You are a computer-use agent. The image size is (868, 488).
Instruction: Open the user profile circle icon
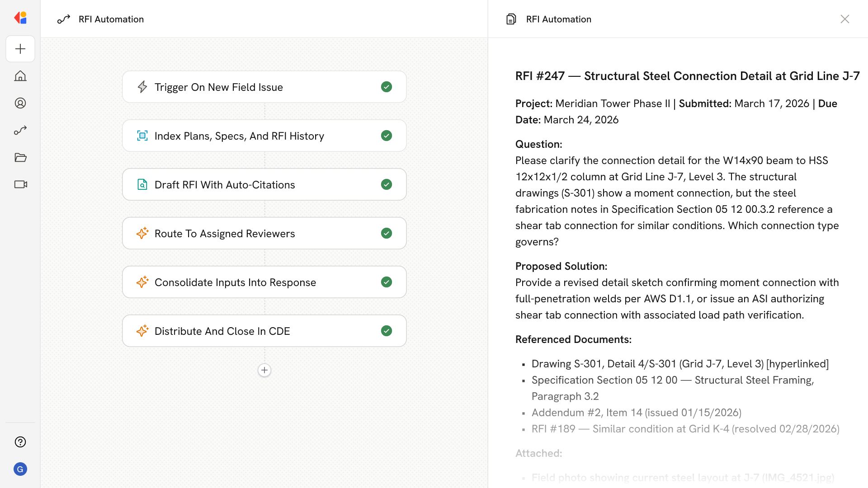click(20, 103)
